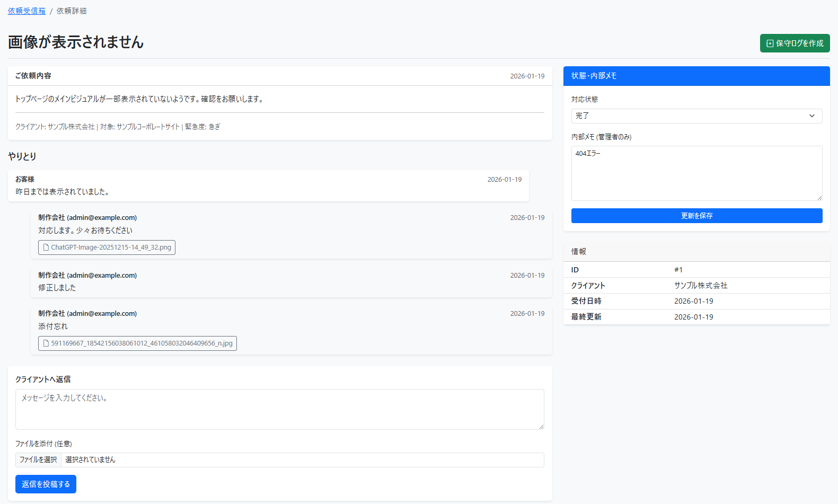This screenshot has width=838, height=504.
Task: Open the 591169667 JPG attachment file
Action: [x=142, y=343]
